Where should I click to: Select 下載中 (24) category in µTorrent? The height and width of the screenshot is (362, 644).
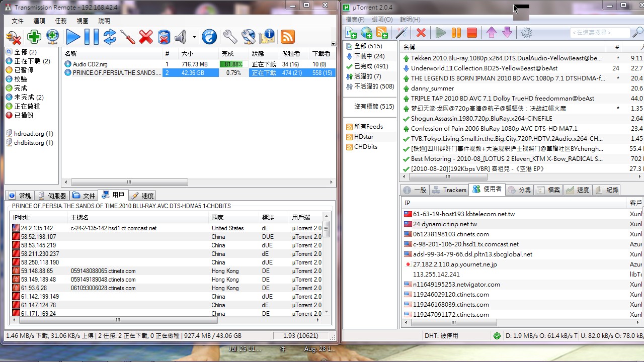pyautogui.click(x=366, y=56)
